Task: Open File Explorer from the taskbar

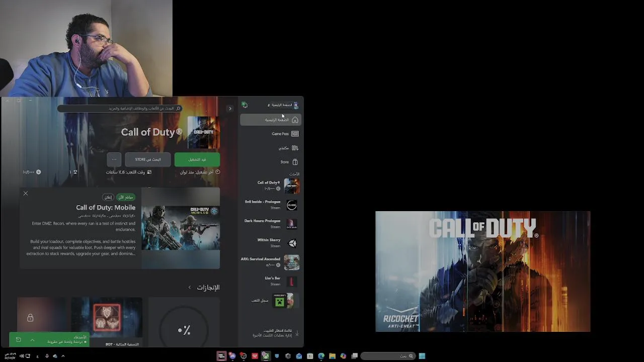Action: 332,356
